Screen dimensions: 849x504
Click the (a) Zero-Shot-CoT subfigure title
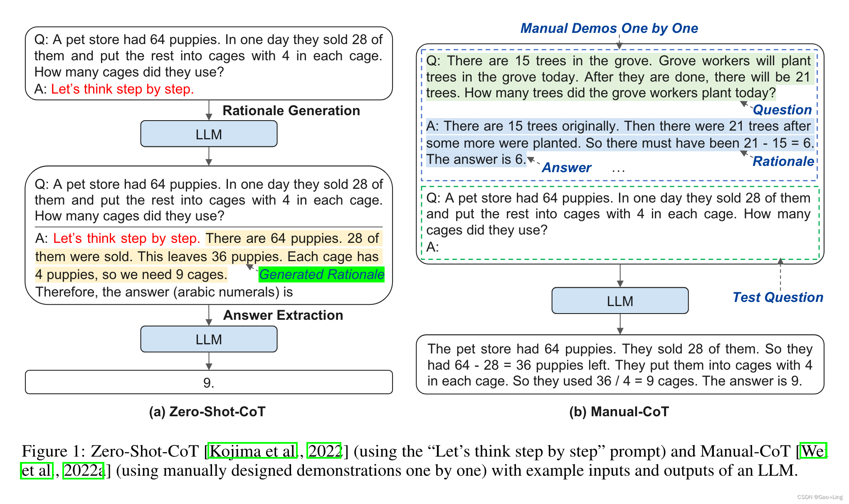click(x=207, y=412)
